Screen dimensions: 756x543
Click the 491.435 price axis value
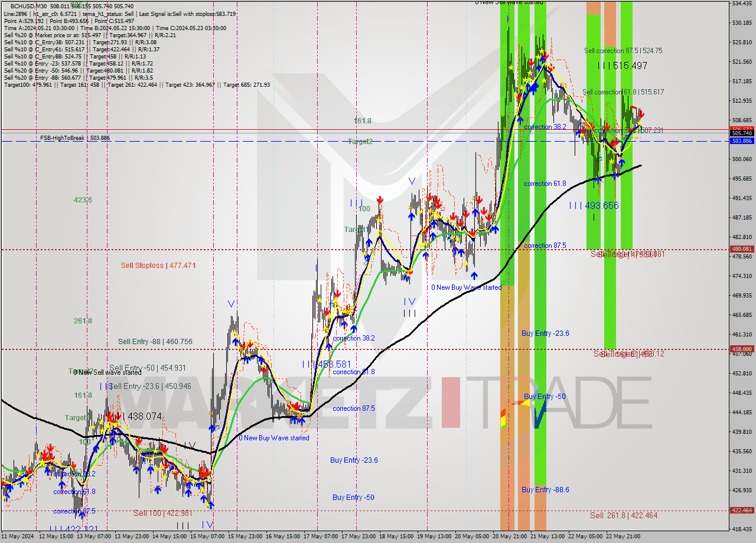pos(742,198)
